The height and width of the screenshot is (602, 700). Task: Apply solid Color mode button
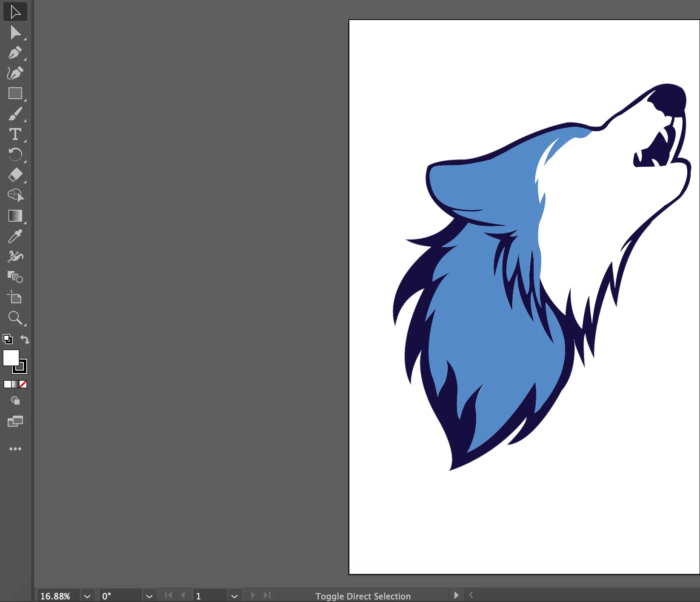point(7,384)
